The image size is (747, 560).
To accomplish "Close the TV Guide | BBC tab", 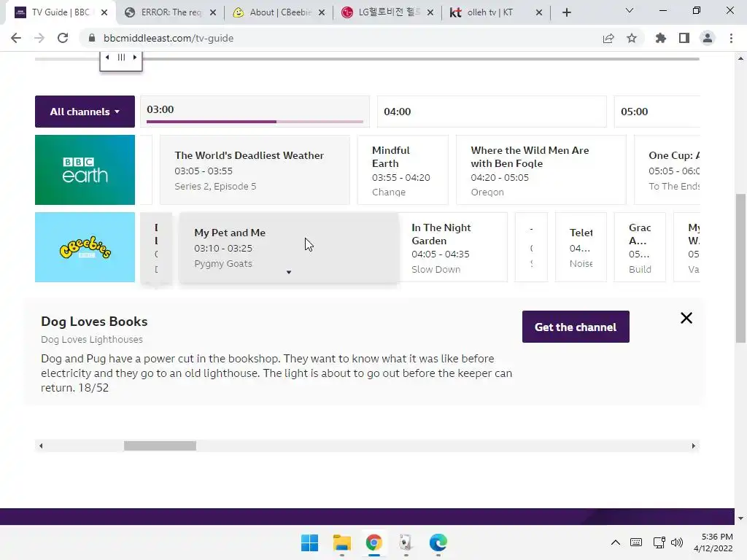I will click(x=104, y=12).
